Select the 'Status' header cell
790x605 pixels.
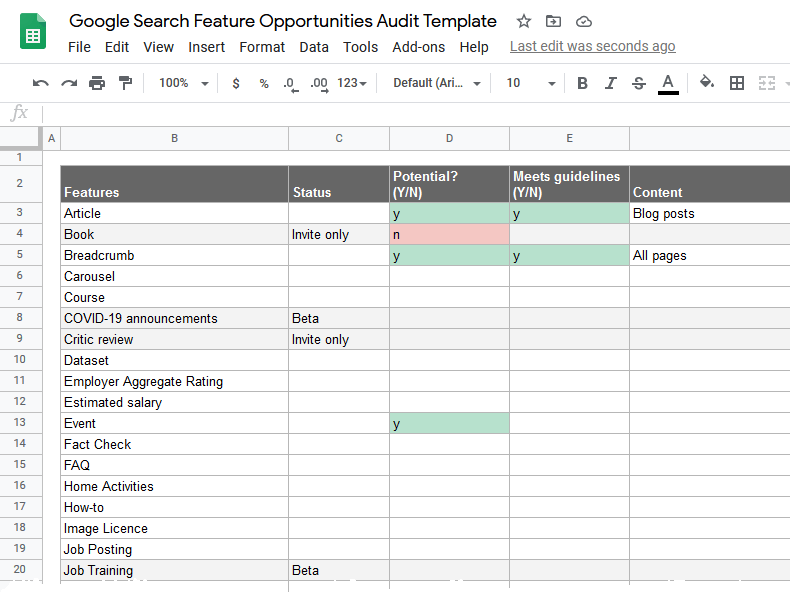click(339, 184)
